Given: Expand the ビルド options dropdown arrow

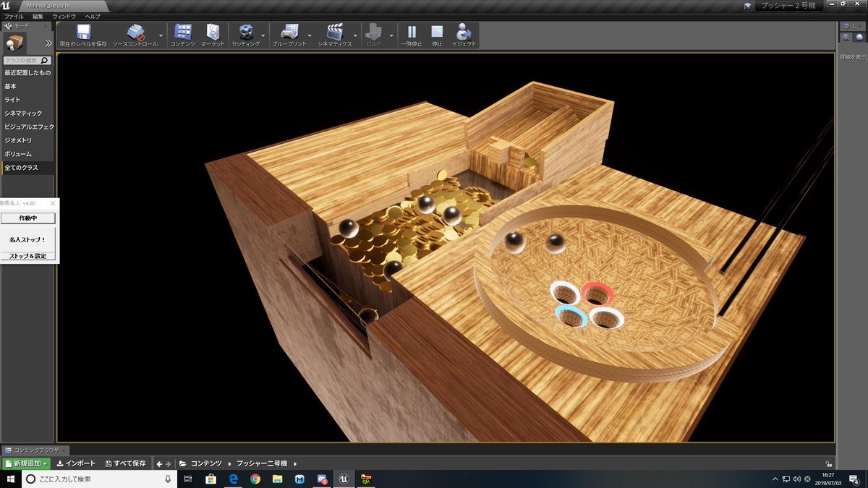Looking at the screenshot, I should (391, 35).
